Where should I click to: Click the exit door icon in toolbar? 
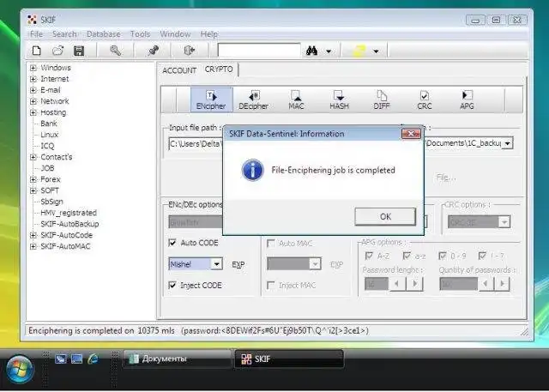point(189,51)
